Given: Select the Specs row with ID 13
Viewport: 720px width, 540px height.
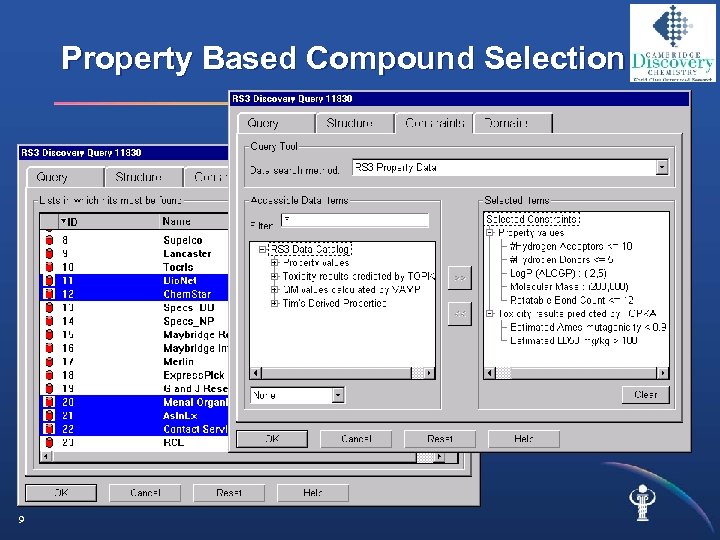Looking at the screenshot, I should pos(135,307).
